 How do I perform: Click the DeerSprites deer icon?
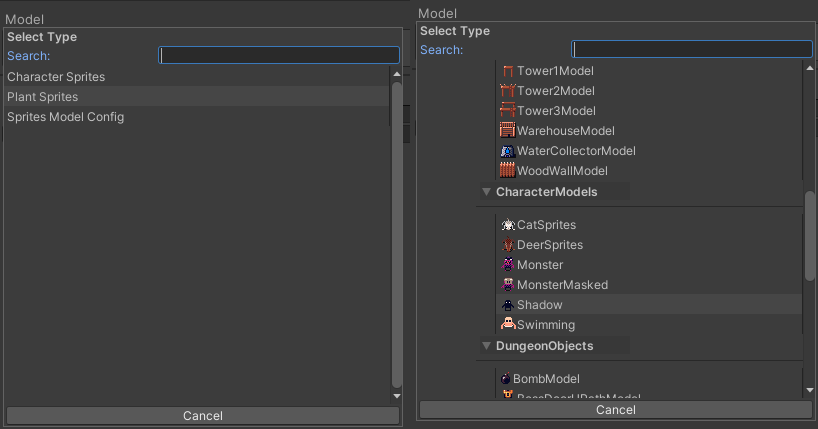pos(508,245)
